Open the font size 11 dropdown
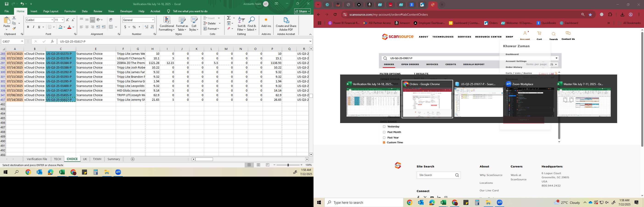Viewport: 644px width, 207px height. click(x=62, y=20)
